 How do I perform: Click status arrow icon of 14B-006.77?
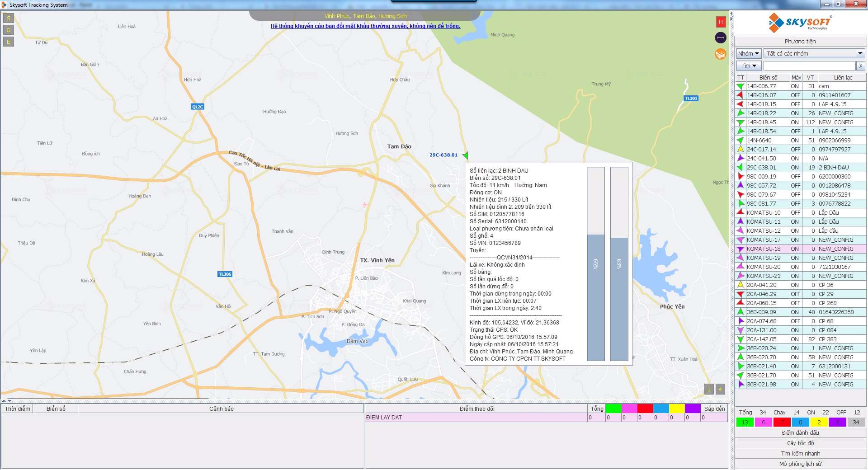[x=741, y=86]
